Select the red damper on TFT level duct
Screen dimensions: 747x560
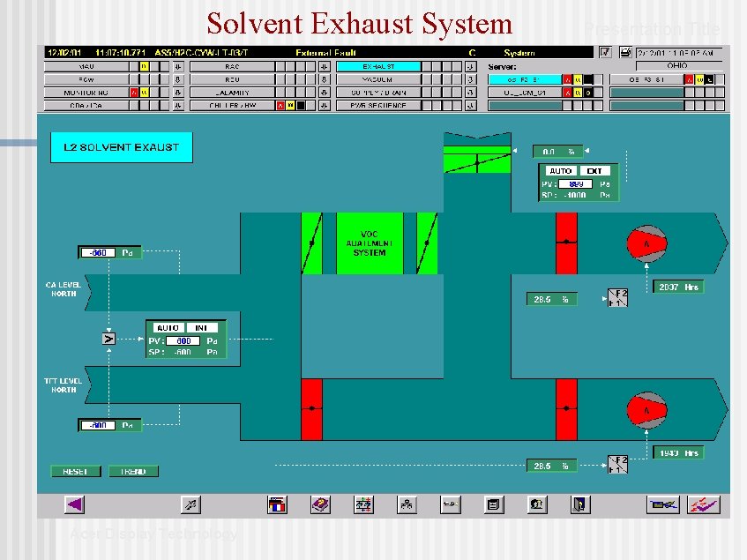pyautogui.click(x=312, y=409)
